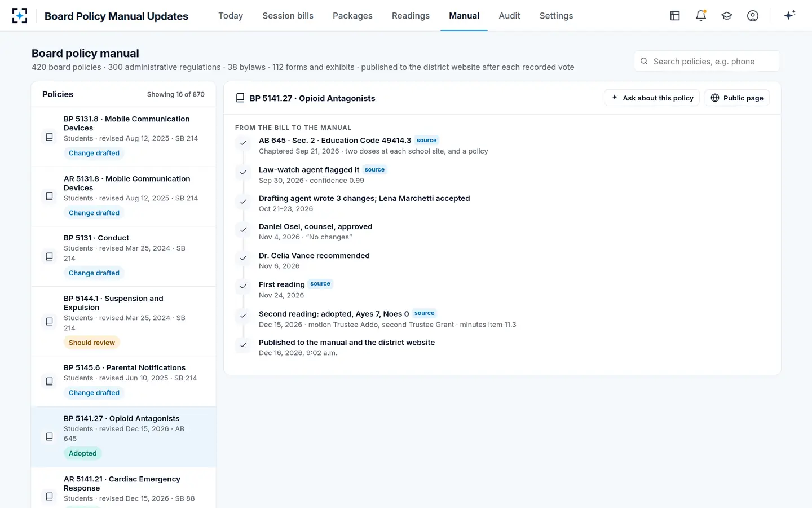The width and height of the screenshot is (812, 508).
Task: Open the Public page button
Action: 737,98
